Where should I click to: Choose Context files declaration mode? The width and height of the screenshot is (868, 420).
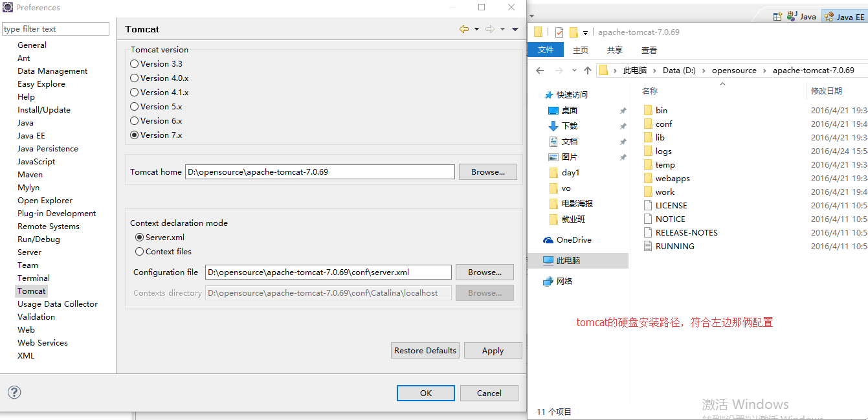139,252
